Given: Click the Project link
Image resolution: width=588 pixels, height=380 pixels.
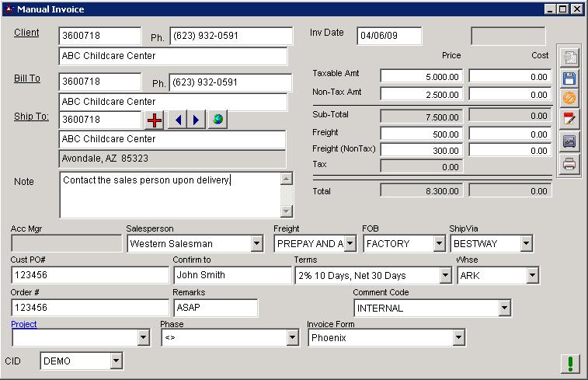Looking at the screenshot, I should [x=23, y=324].
